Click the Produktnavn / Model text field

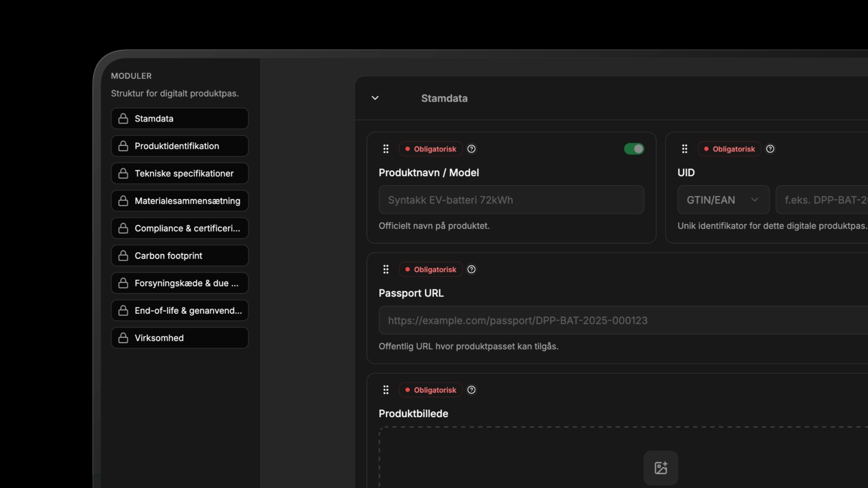pos(511,200)
